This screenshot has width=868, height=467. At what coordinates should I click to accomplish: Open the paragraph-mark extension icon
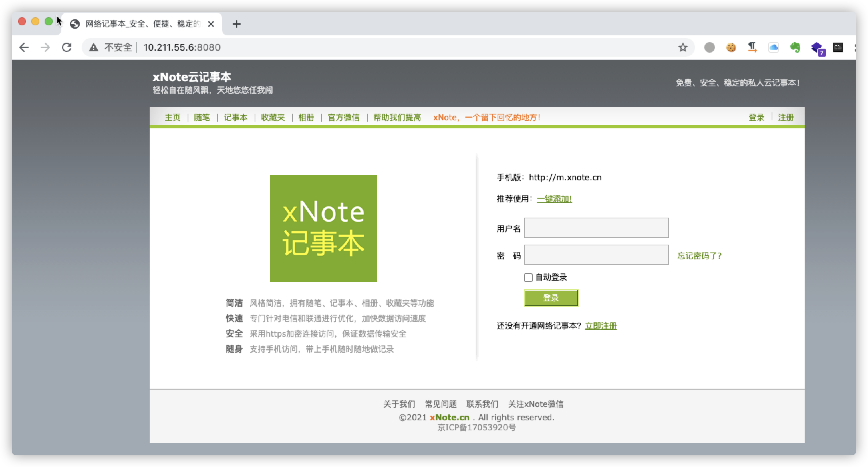(x=752, y=47)
